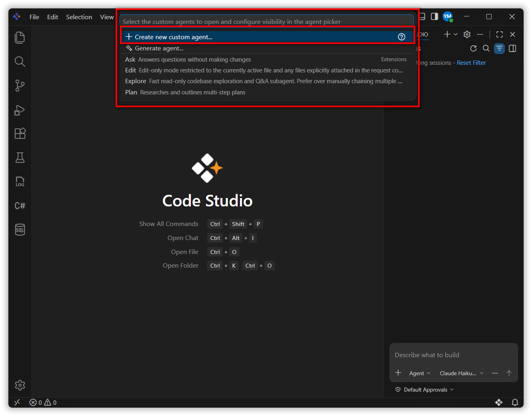Open the chat panel's more actions ellipsis
Screen dimensions: 532x416
click(480, 34)
